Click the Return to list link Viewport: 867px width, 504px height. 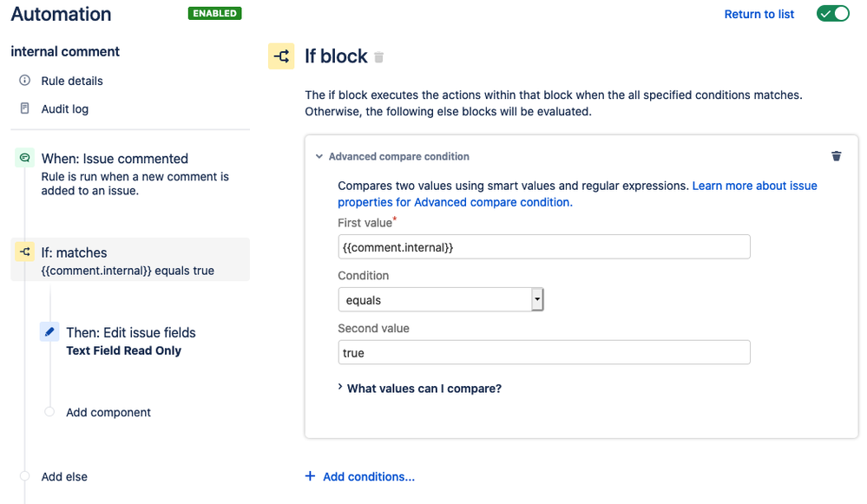[x=759, y=15]
